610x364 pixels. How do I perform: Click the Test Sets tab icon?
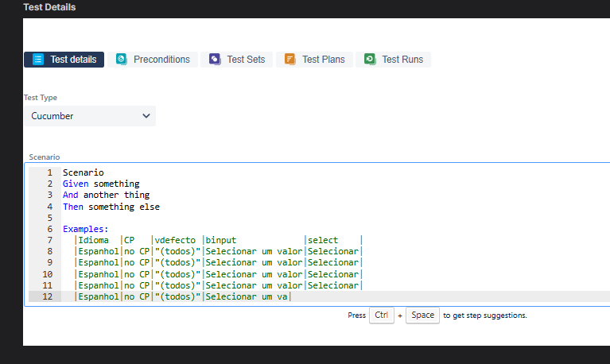tap(215, 60)
